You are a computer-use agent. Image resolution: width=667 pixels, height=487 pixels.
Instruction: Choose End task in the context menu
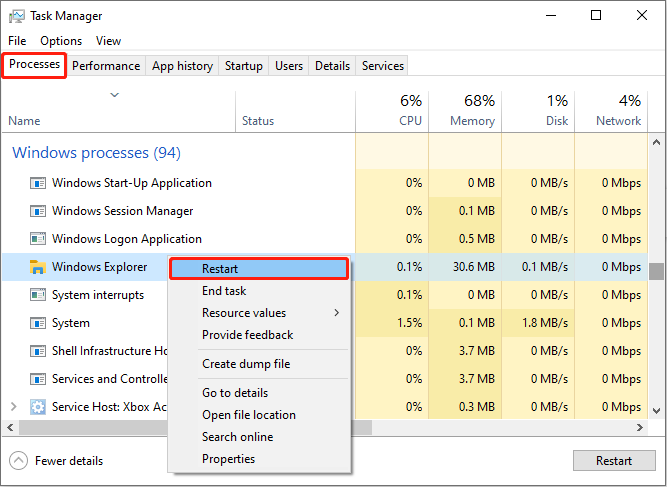[x=259, y=291]
